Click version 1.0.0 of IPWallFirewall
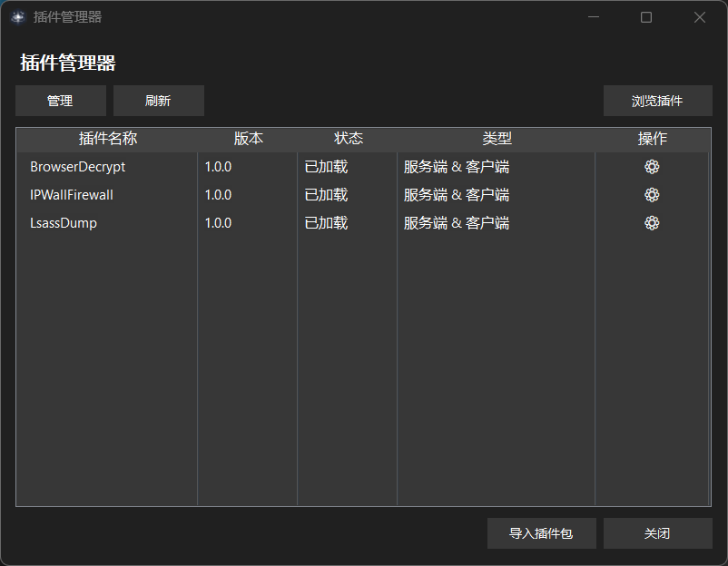 click(218, 195)
